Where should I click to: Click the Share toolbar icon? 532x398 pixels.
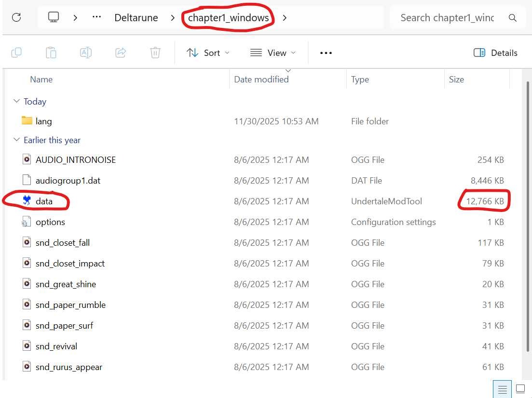[x=121, y=53]
